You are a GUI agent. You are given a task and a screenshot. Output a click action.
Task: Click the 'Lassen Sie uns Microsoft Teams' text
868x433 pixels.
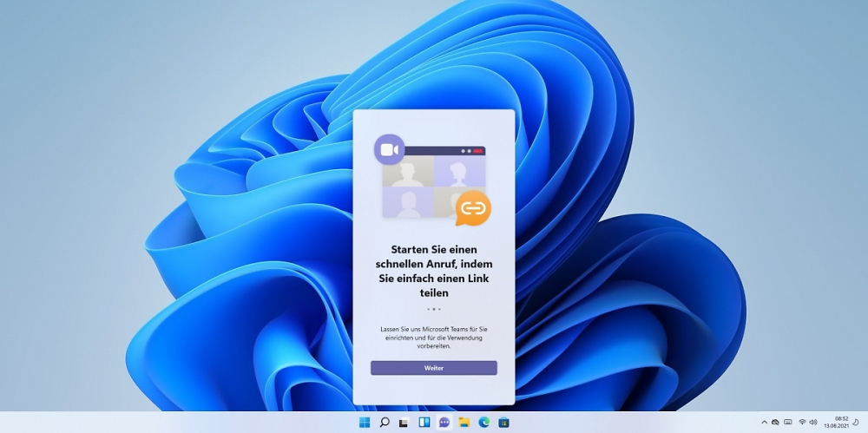433,338
